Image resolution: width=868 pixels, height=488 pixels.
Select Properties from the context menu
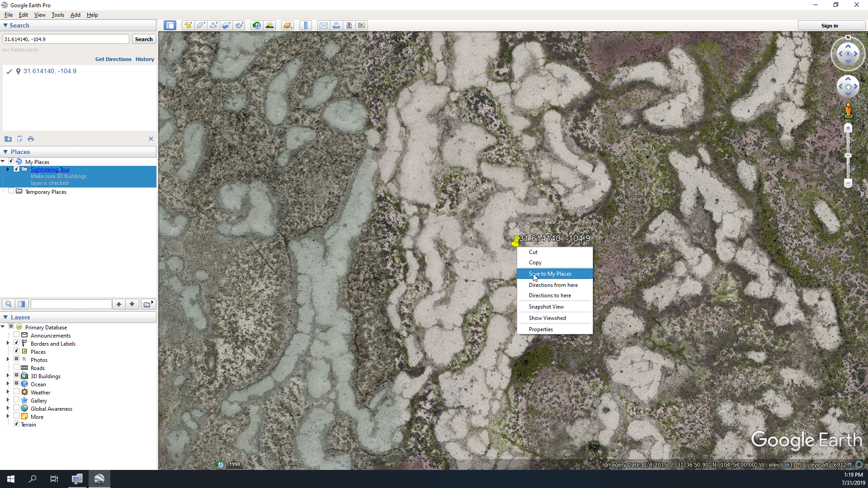[x=541, y=329]
